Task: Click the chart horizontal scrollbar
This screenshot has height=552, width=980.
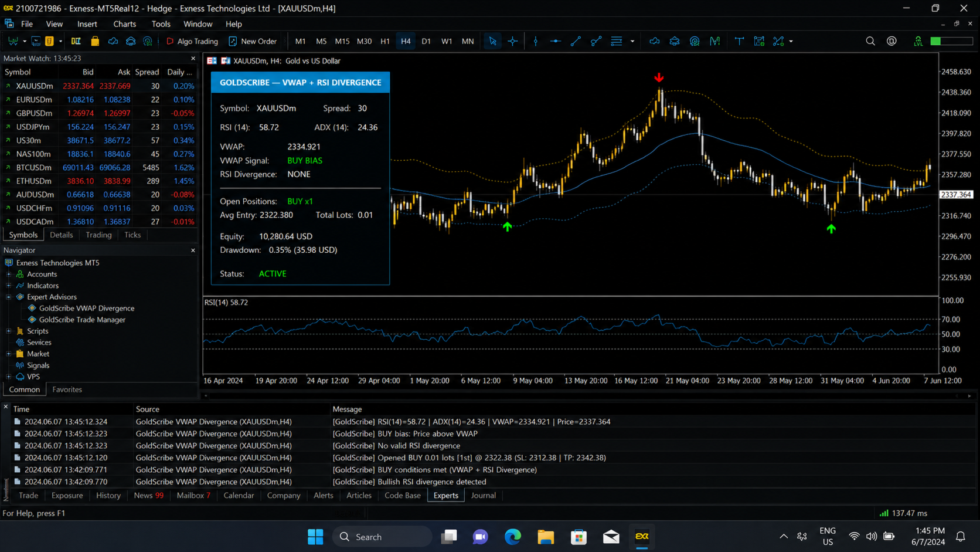Action: (x=587, y=396)
